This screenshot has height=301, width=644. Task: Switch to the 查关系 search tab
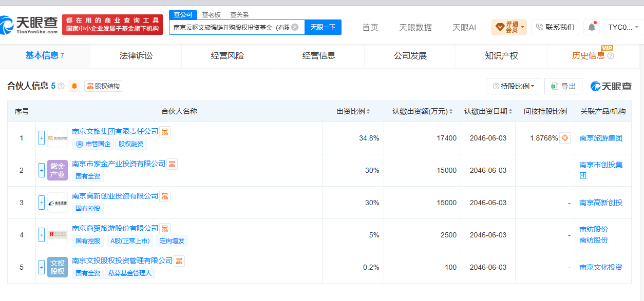tap(239, 15)
